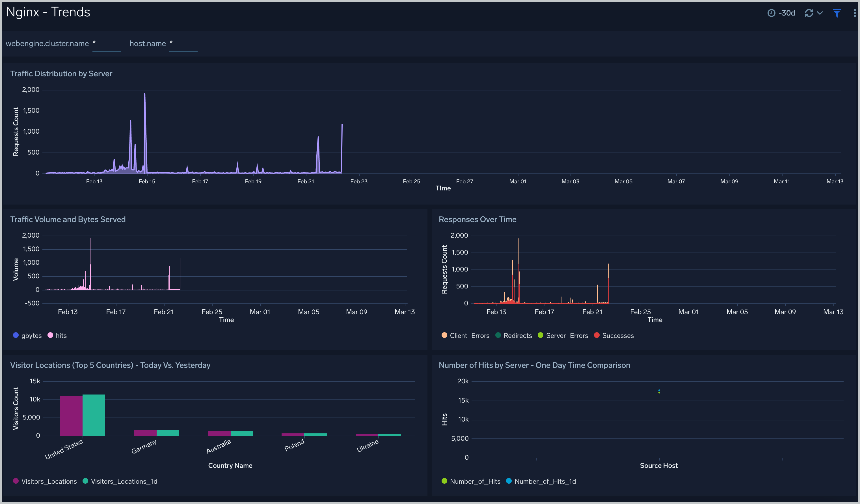Click the Traffic Volume and Bytes Served title
The image size is (860, 504).
coord(68,219)
